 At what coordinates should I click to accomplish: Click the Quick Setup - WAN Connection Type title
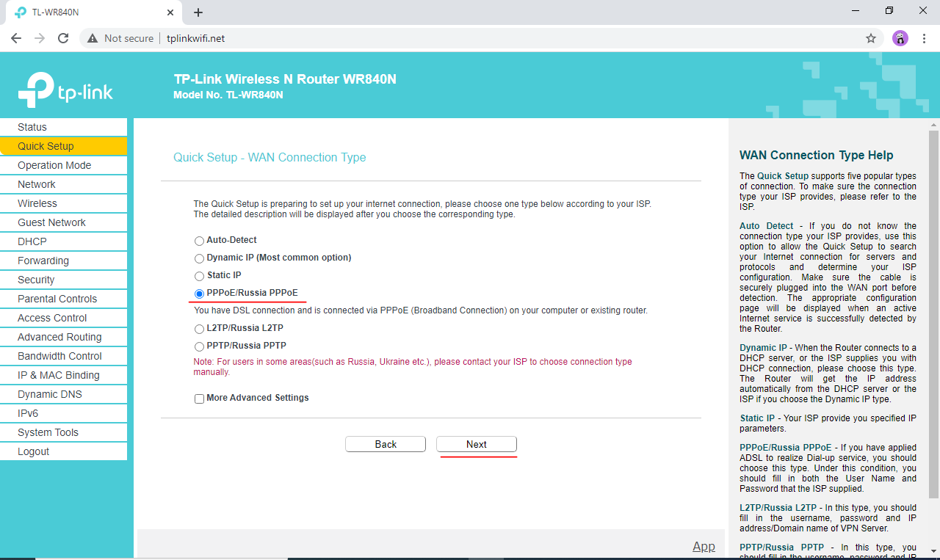click(270, 158)
